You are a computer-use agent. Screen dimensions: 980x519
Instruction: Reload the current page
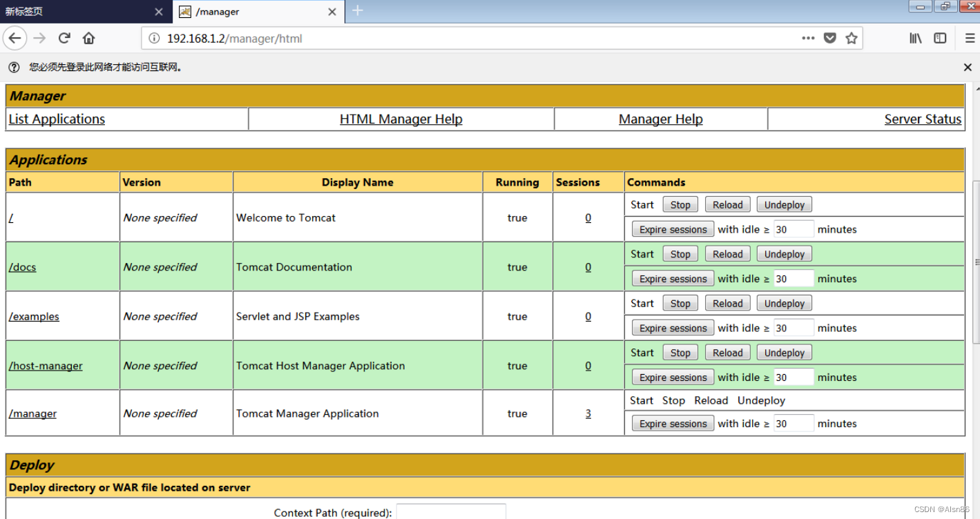point(64,38)
